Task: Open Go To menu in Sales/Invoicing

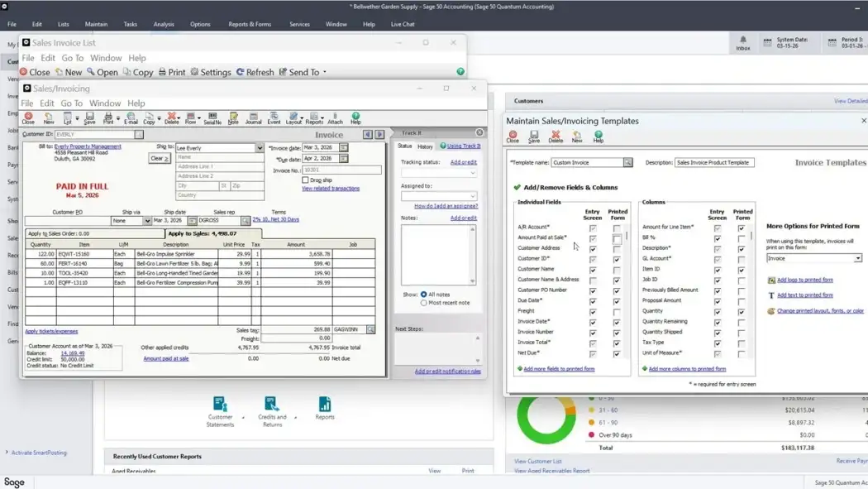Action: pos(71,103)
